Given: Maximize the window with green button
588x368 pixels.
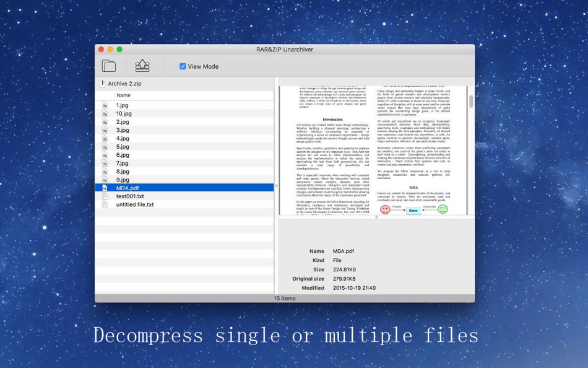Looking at the screenshot, I should tap(119, 49).
